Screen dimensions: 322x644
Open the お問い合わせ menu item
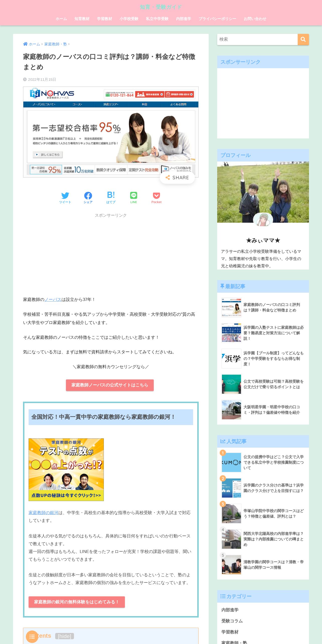(x=255, y=19)
